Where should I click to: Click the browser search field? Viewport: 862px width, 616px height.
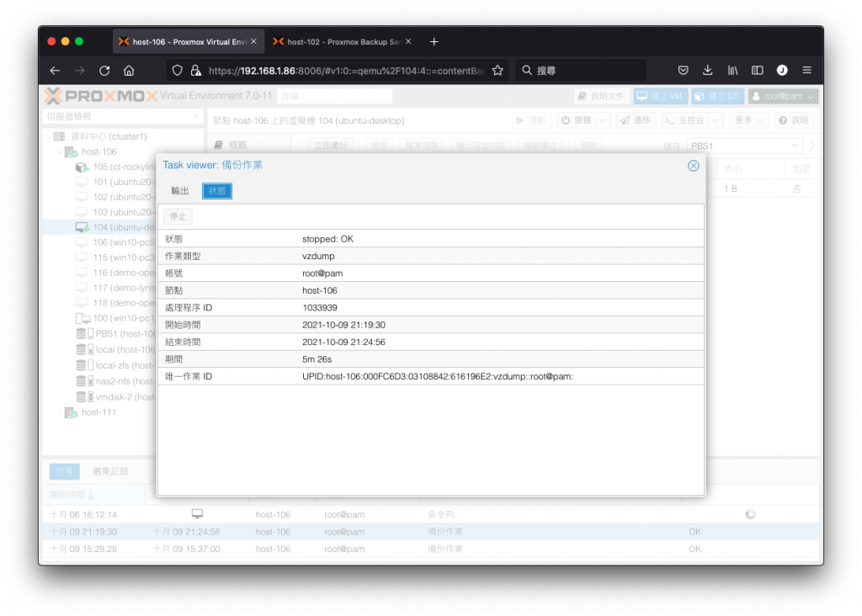coord(581,71)
